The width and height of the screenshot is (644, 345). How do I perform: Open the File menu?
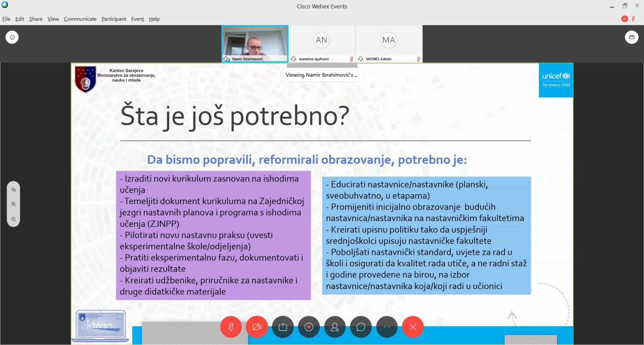coord(6,19)
